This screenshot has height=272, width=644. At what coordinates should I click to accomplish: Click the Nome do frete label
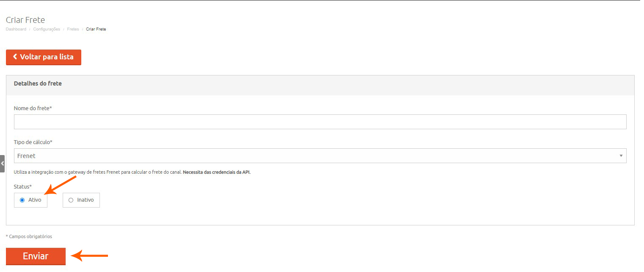coord(33,108)
